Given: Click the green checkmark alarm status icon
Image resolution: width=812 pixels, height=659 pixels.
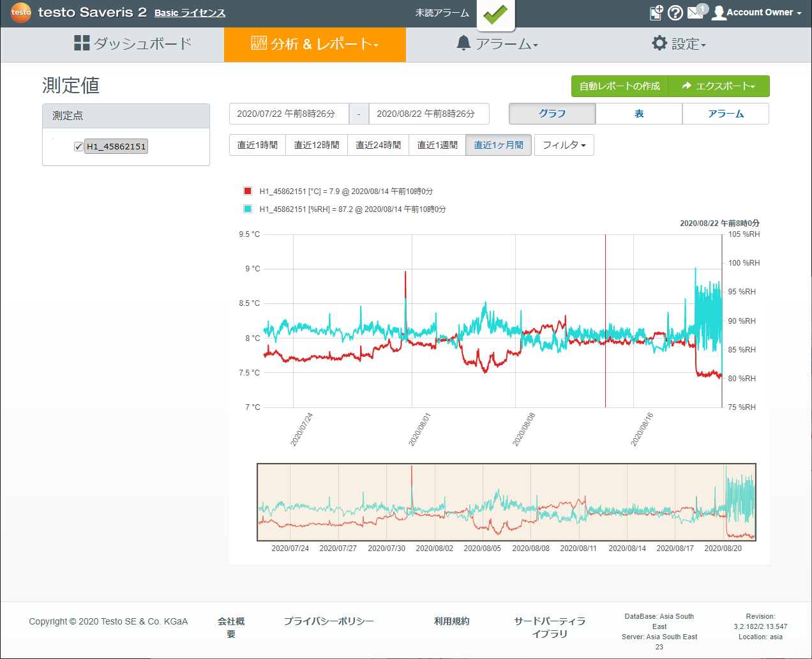Looking at the screenshot, I should click(x=496, y=14).
